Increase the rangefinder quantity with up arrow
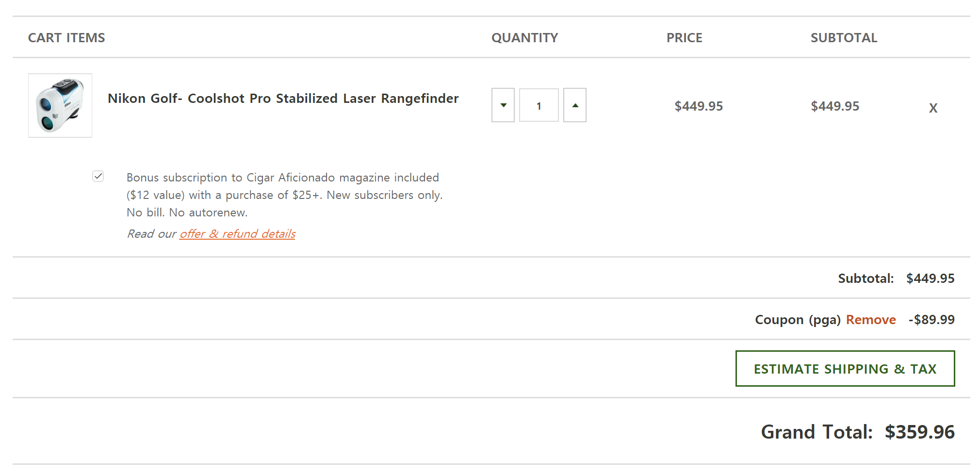Viewport: 980px width, 475px height. point(575,105)
